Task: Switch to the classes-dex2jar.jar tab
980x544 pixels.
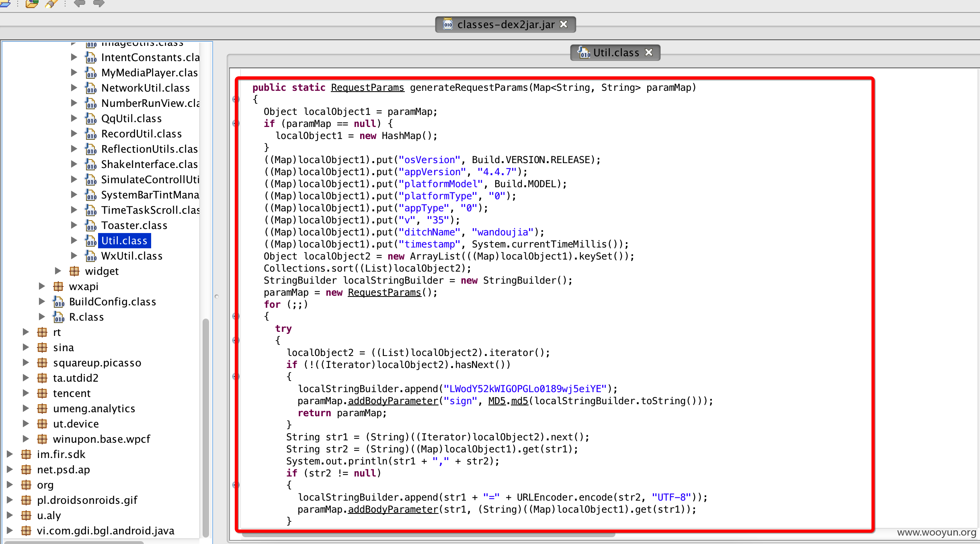Action: [505, 25]
